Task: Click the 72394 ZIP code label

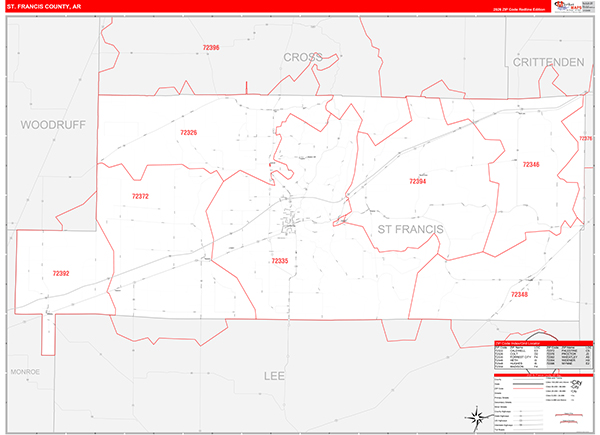Action: (417, 181)
